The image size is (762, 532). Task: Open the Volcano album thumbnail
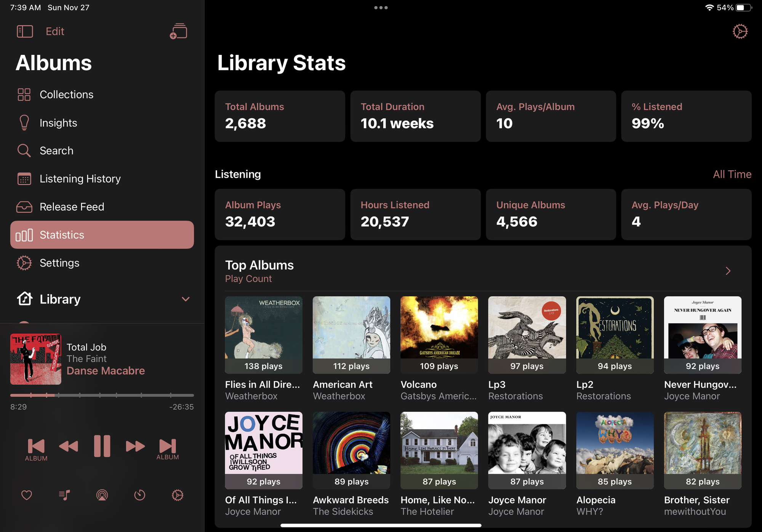pyautogui.click(x=439, y=335)
